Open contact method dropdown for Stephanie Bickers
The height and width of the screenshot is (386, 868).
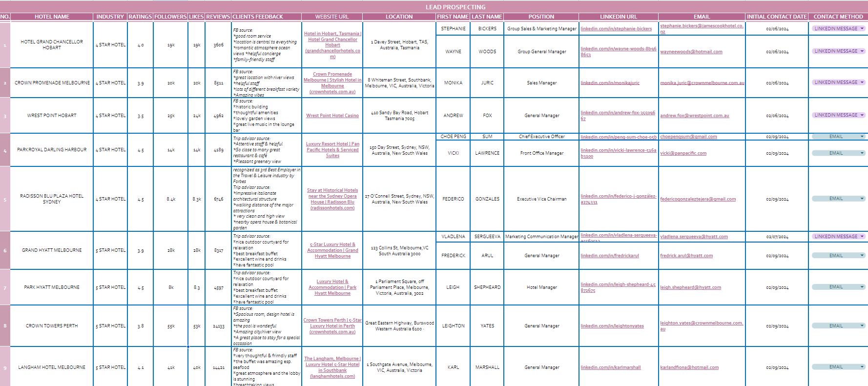pos(862,28)
